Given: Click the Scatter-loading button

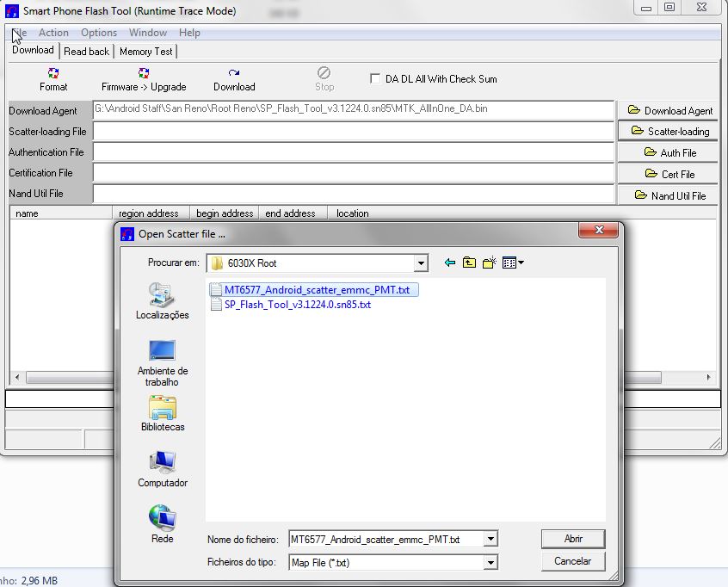Looking at the screenshot, I should point(668,132).
